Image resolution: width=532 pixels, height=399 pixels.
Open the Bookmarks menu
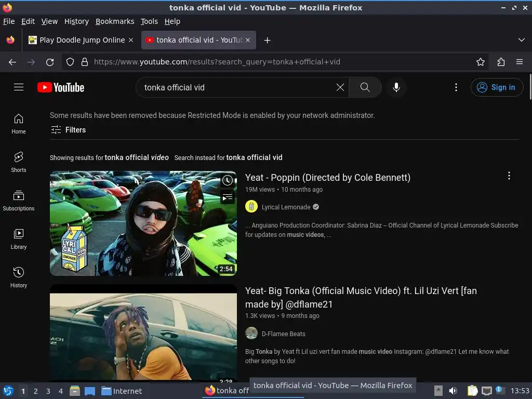(x=115, y=21)
